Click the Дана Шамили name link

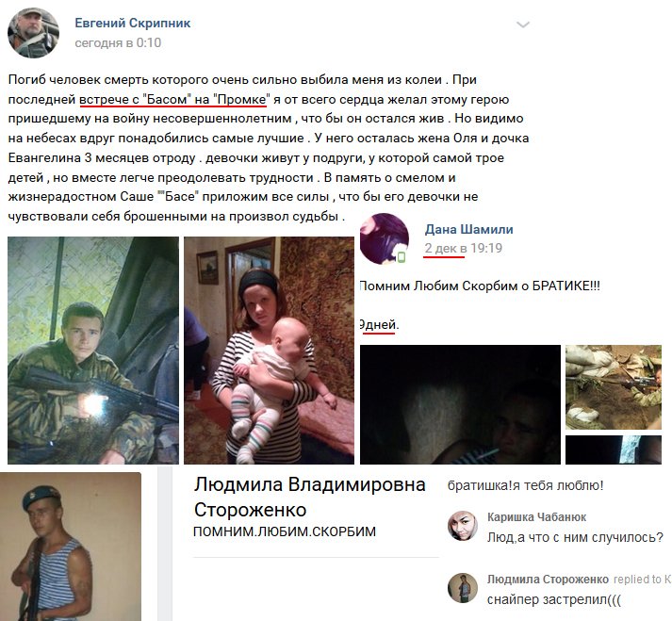pos(468,229)
